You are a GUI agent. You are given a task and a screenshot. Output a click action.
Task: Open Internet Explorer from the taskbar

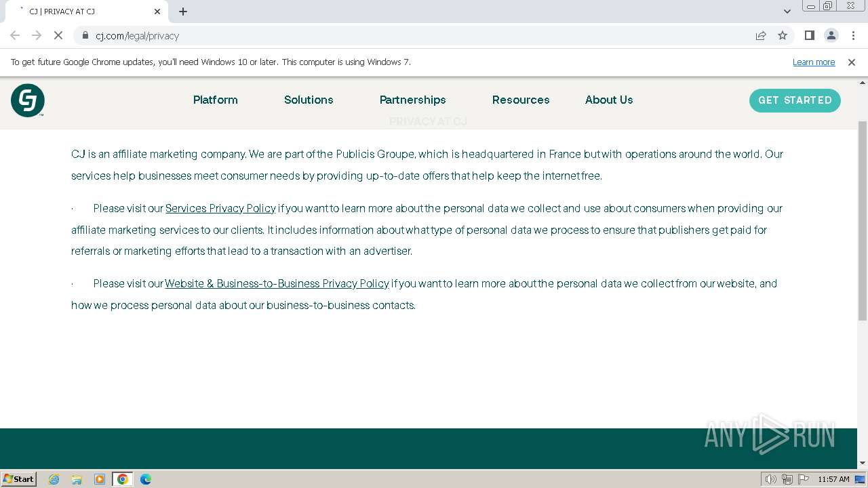54,479
